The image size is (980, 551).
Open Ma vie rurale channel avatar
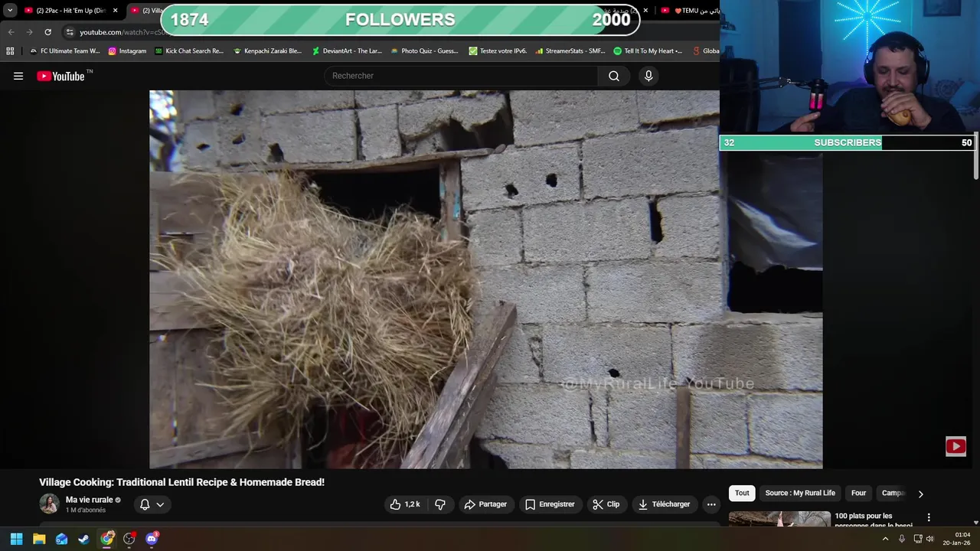pos(49,504)
